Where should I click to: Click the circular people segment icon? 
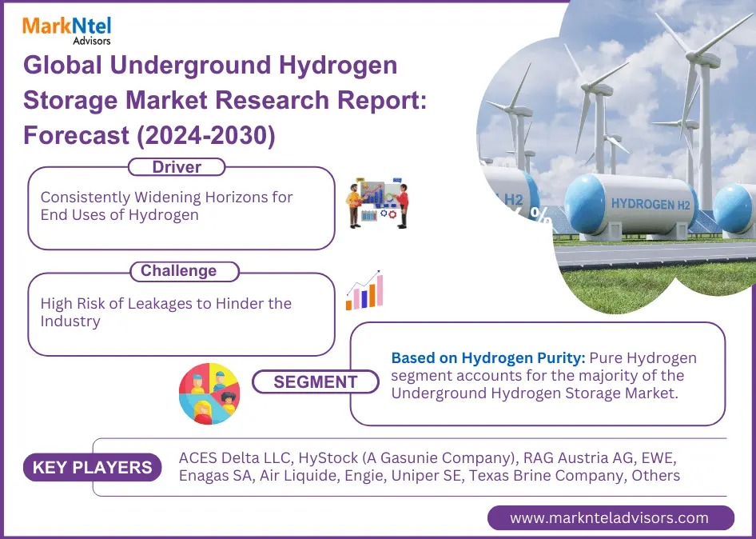coord(209,393)
